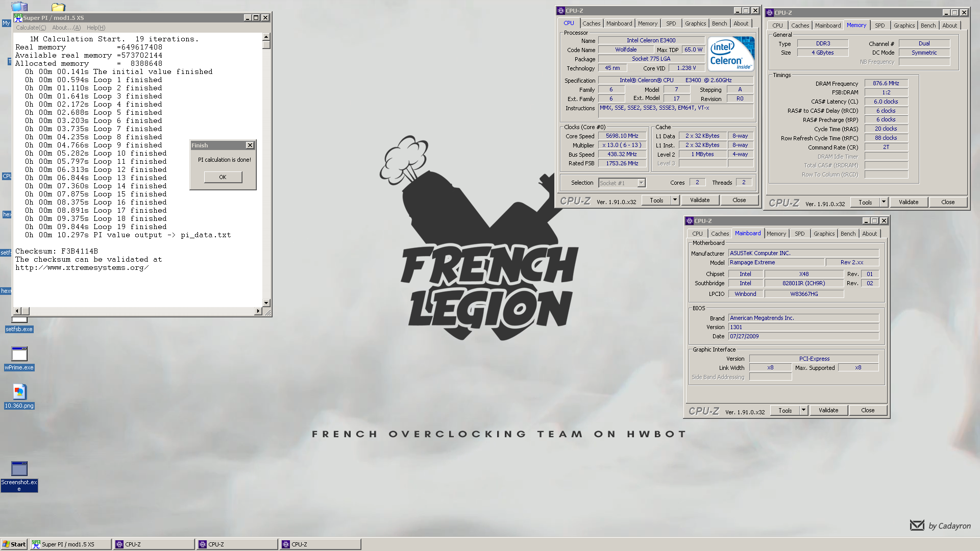Click Close button in Memory window
980x551 pixels.
coord(948,202)
